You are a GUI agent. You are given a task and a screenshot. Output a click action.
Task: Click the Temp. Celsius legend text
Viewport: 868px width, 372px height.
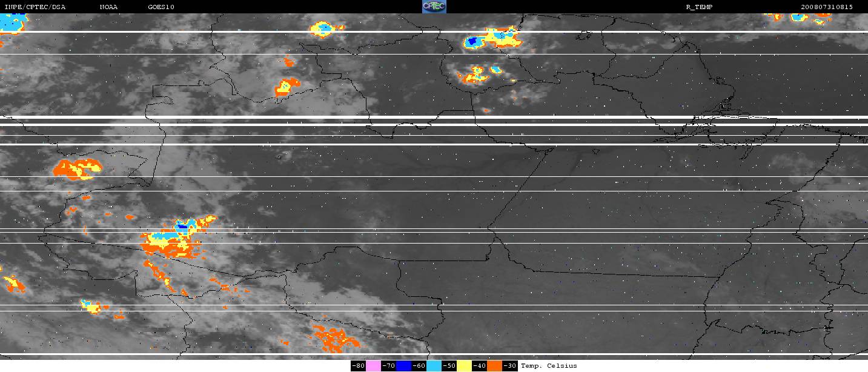549,366
